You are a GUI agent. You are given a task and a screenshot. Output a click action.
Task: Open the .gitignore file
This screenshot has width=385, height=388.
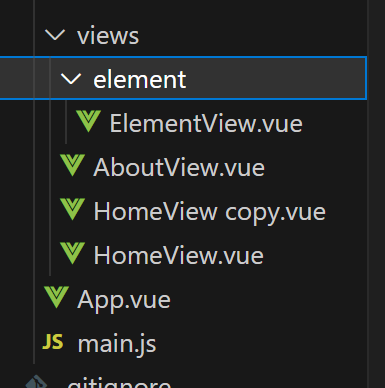pyautogui.click(x=119, y=383)
